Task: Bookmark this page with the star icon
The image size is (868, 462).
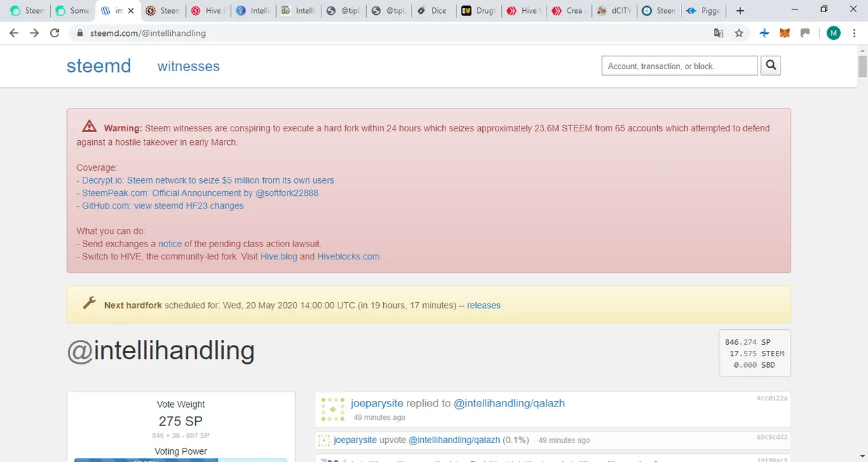Action: coord(739,33)
